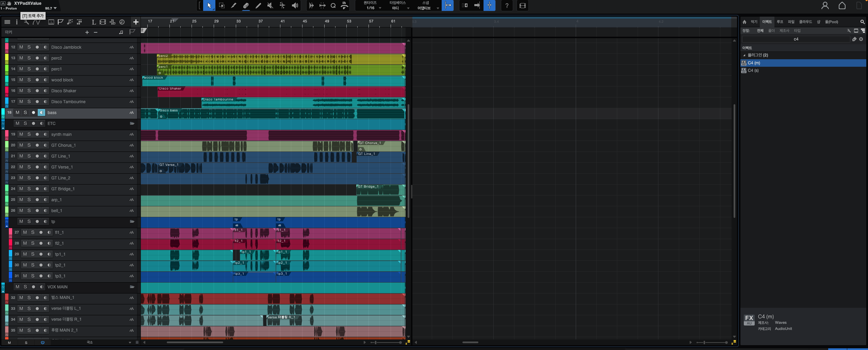The height and width of the screenshot is (350, 868).
Task: Toggle monitor on bass track
Action: coord(42,112)
